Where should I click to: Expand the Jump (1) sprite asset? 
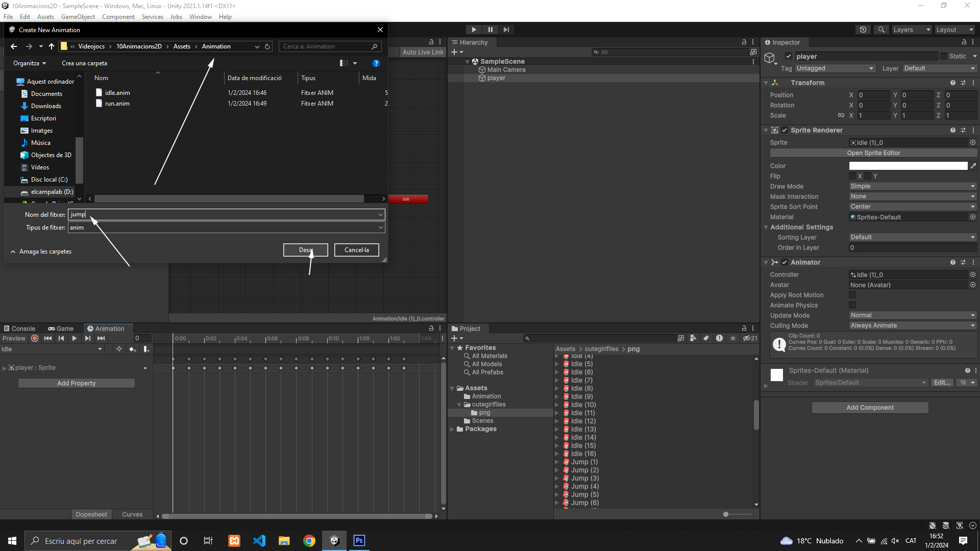[557, 462]
